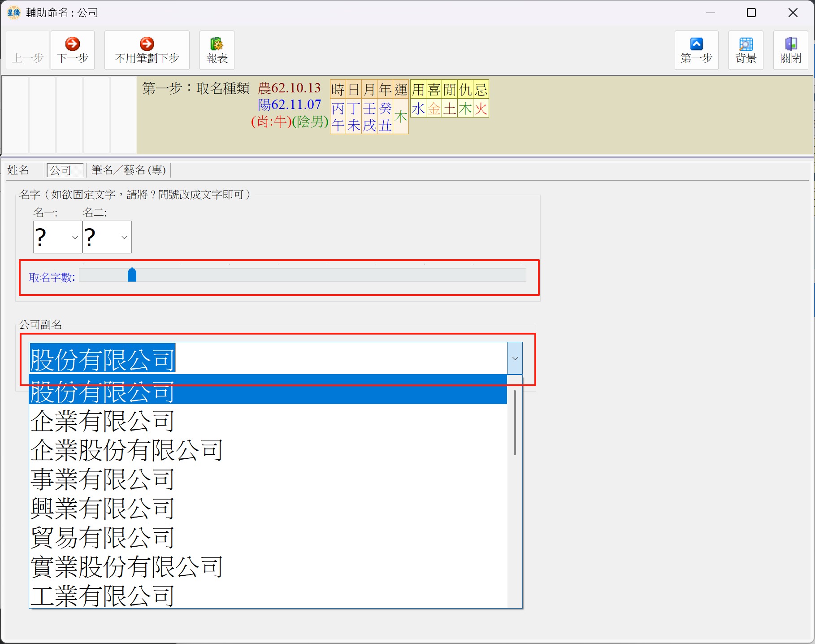The width and height of the screenshot is (815, 644).
Task: Expand the 名二 dropdown
Action: pos(124,237)
